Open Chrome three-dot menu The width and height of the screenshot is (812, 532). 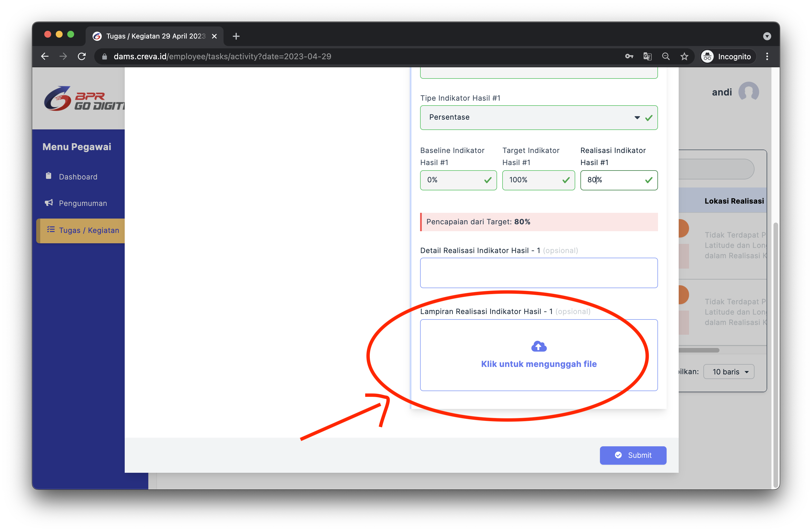[767, 56]
